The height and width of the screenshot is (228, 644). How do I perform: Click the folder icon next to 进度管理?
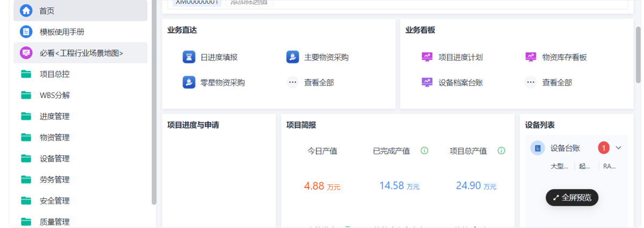tap(26, 116)
